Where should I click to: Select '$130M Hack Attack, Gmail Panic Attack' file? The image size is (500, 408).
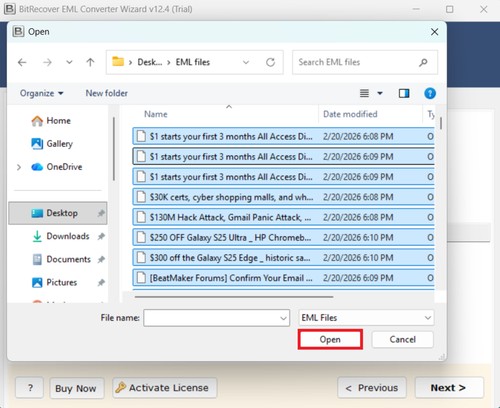click(283, 217)
